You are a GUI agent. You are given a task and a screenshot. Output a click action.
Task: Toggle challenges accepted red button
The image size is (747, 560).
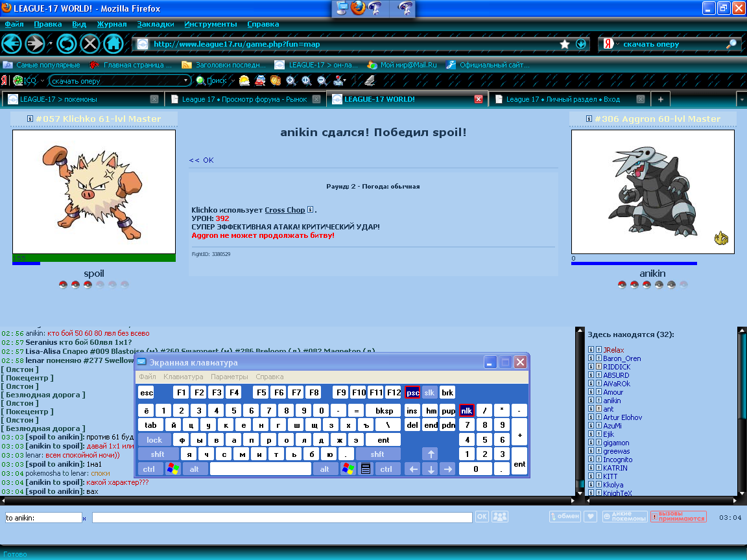click(678, 517)
